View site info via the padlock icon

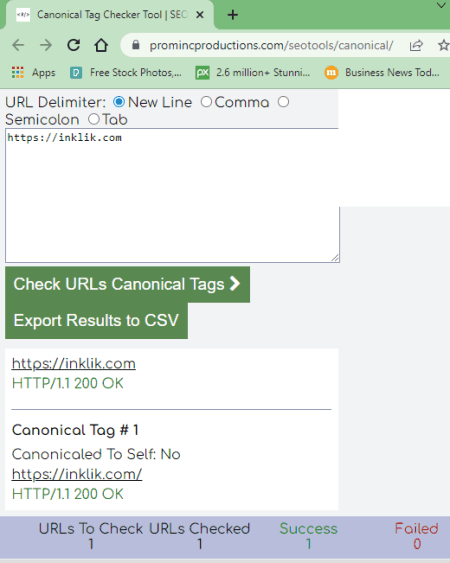135,45
